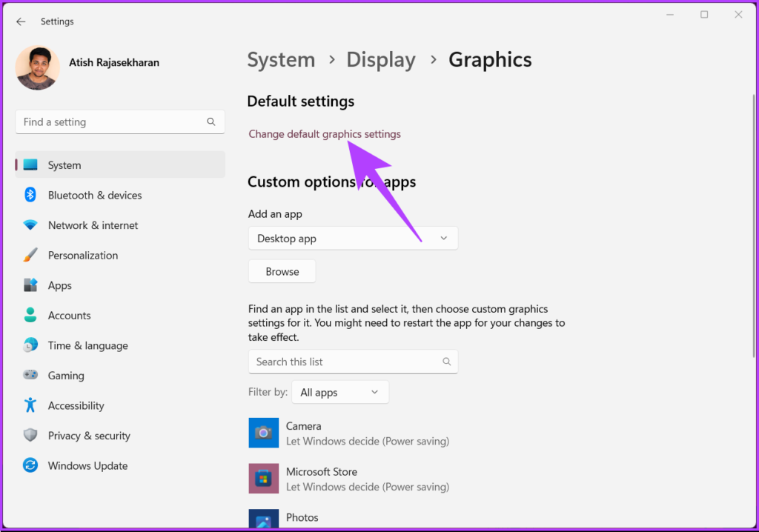Go back using the back arrow

point(21,21)
